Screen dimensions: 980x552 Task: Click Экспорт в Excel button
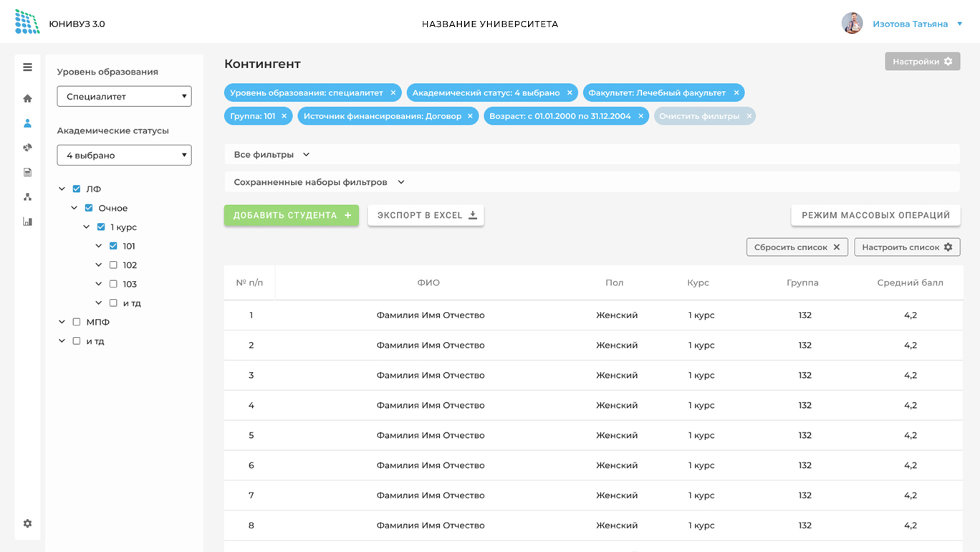pyautogui.click(x=426, y=215)
